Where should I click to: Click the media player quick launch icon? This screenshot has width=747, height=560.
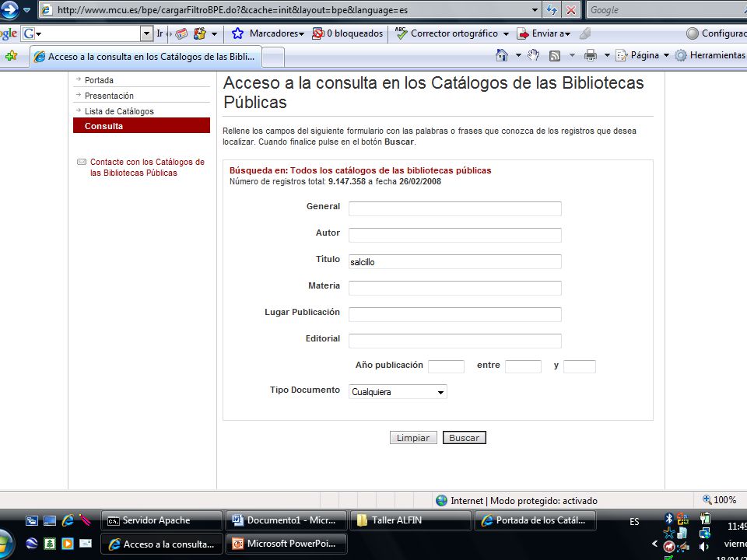[x=67, y=544]
